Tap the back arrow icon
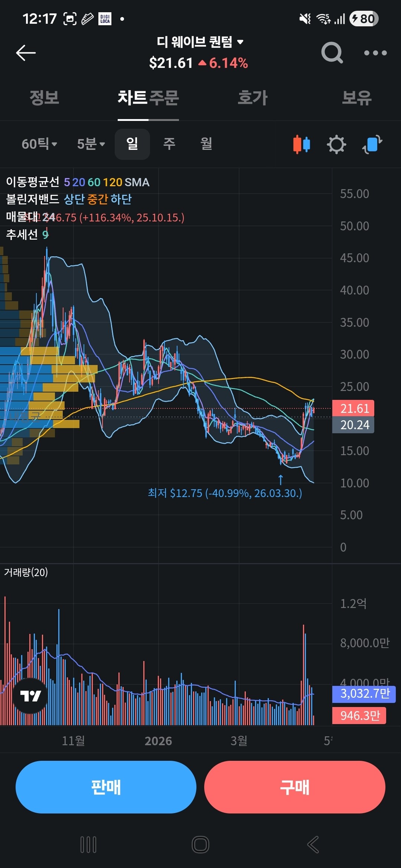The height and width of the screenshot is (868, 401). [x=26, y=53]
